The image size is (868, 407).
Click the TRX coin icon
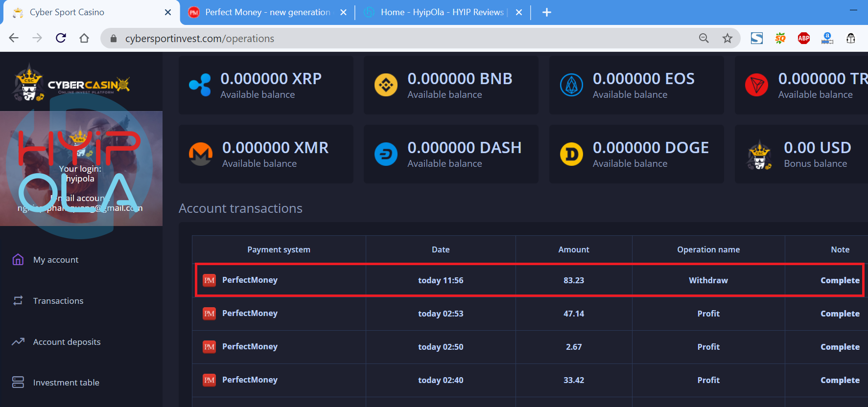click(x=756, y=85)
